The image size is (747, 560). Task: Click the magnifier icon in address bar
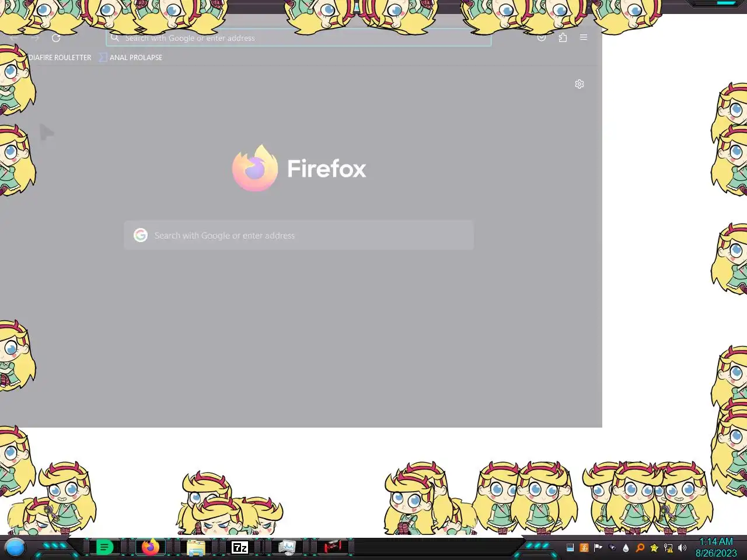coord(115,37)
